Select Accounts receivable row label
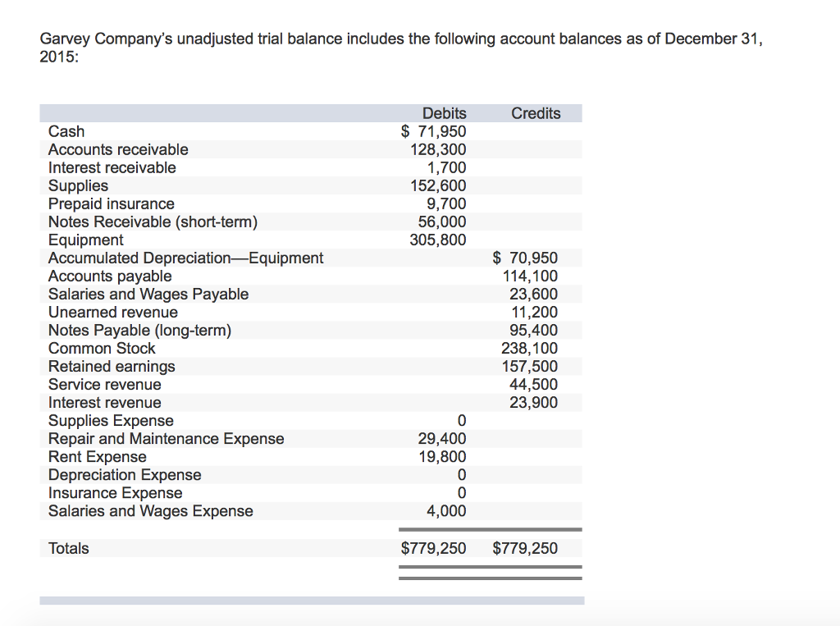 [x=118, y=149]
